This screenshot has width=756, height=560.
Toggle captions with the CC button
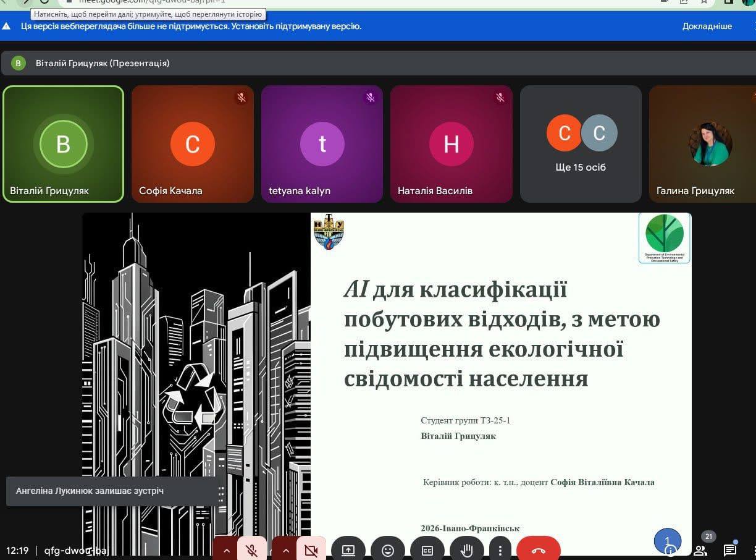click(427, 549)
